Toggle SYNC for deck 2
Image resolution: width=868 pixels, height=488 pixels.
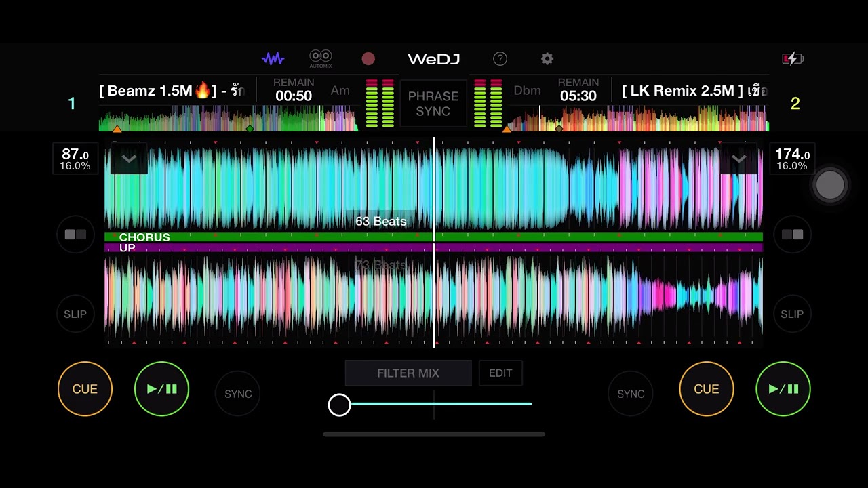pyautogui.click(x=631, y=394)
